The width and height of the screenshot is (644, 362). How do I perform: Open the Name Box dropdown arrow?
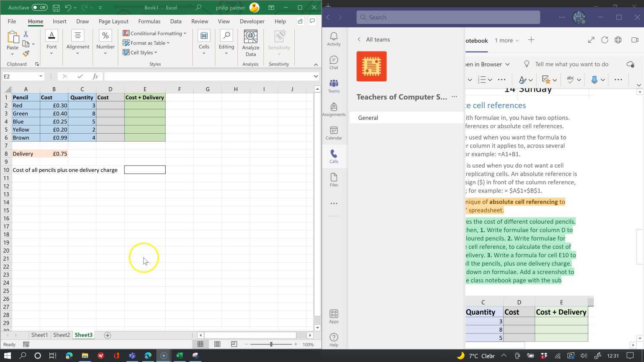point(41,76)
